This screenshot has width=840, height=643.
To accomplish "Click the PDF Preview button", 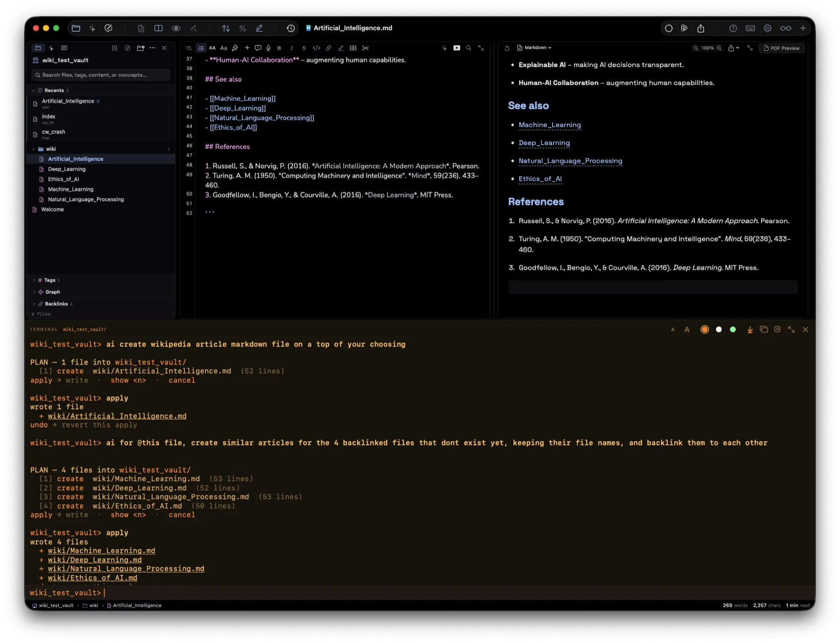I will click(x=782, y=48).
